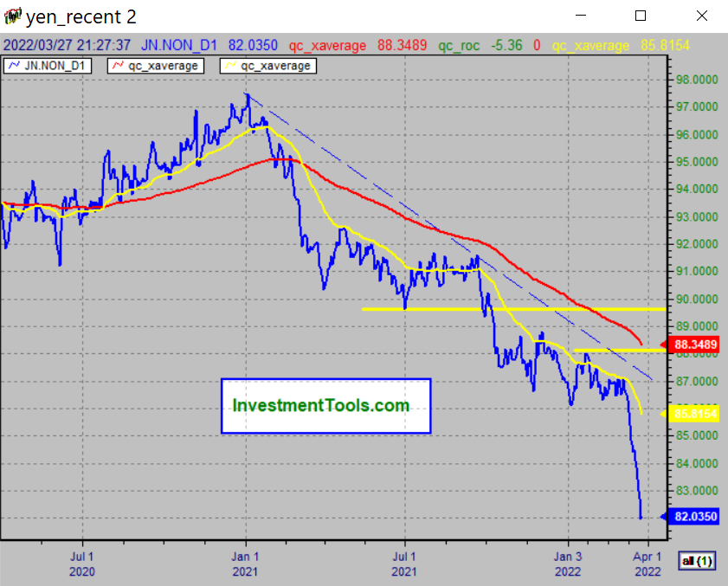This screenshot has width=728, height=586.
Task: Click the Apr 1 2022 date label
Action: coord(647,564)
